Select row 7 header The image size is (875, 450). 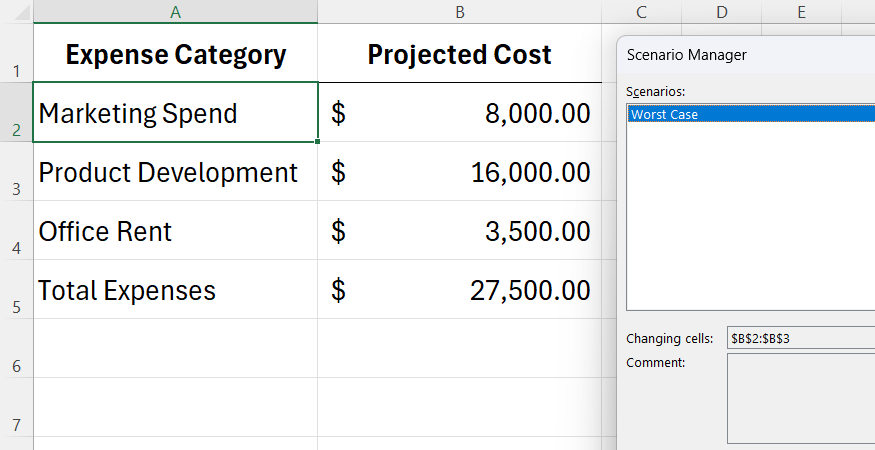17,407
